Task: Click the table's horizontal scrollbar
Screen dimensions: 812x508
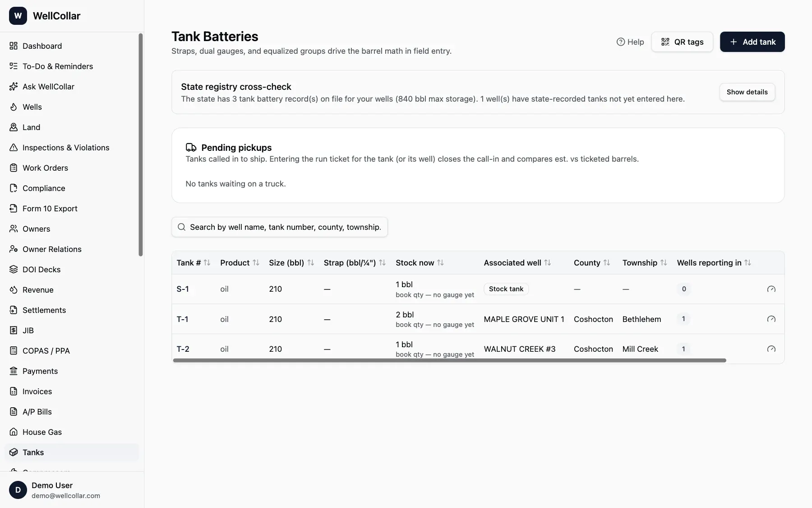Action: point(449,360)
